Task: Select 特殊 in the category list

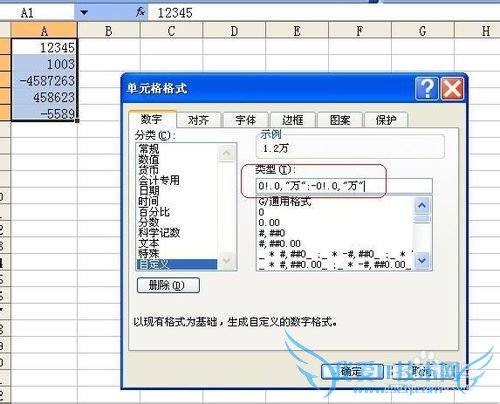Action: (177, 253)
